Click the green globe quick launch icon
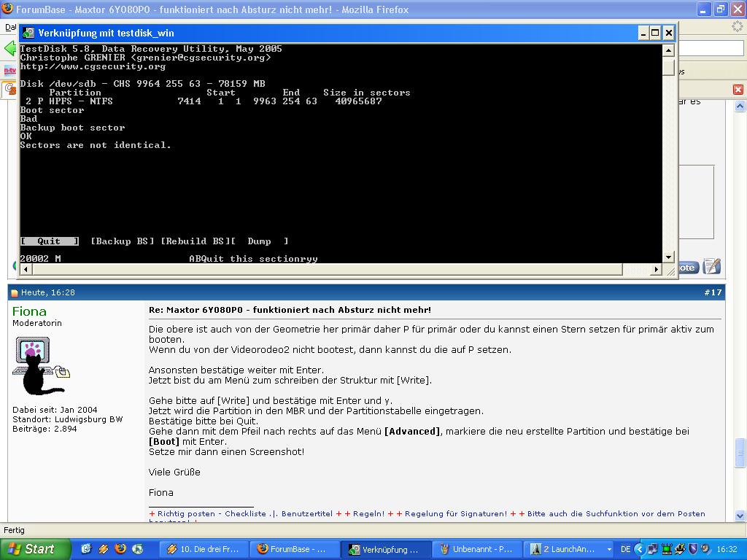 pyautogui.click(x=137, y=549)
